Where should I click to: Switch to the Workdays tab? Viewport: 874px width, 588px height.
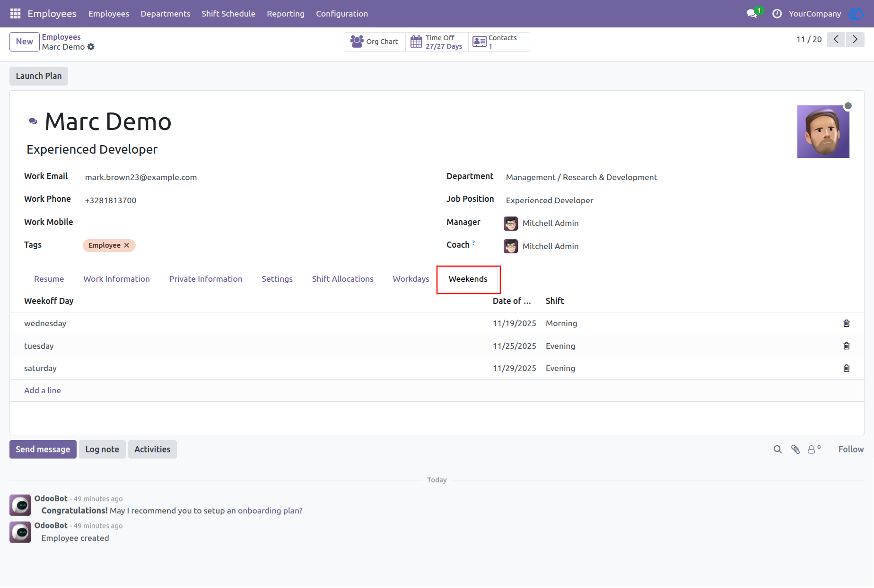click(411, 279)
